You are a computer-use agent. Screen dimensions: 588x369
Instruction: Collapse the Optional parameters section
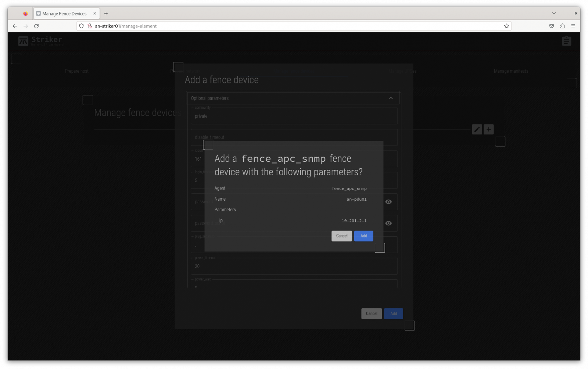(x=391, y=98)
